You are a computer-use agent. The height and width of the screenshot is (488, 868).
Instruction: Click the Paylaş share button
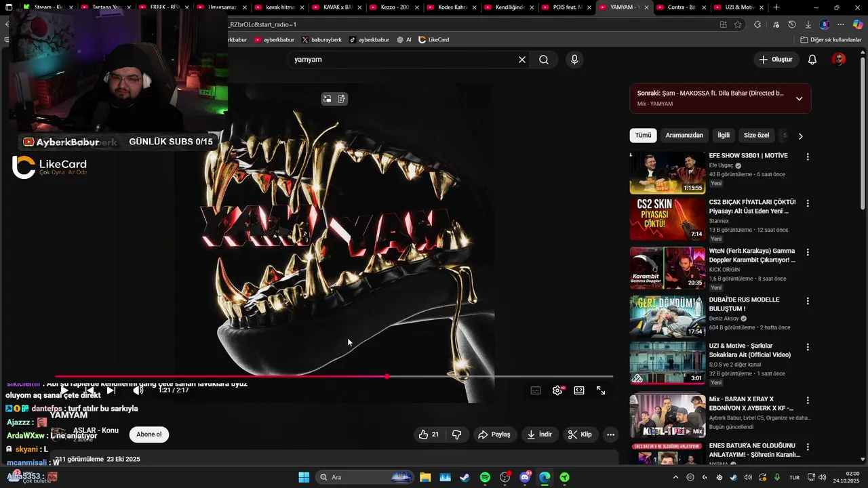tap(494, 434)
